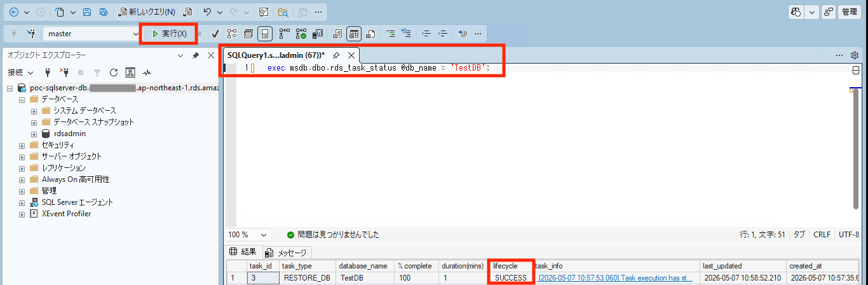Open the 100 % zoom dropdown
This screenshot has height=285, width=868.
tap(248, 234)
